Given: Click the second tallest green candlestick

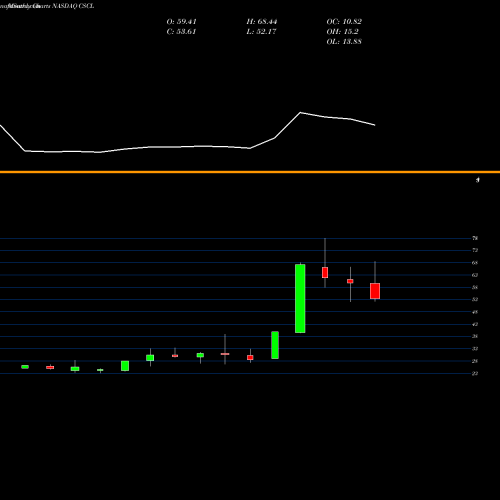Looking at the screenshot, I should [275, 345].
